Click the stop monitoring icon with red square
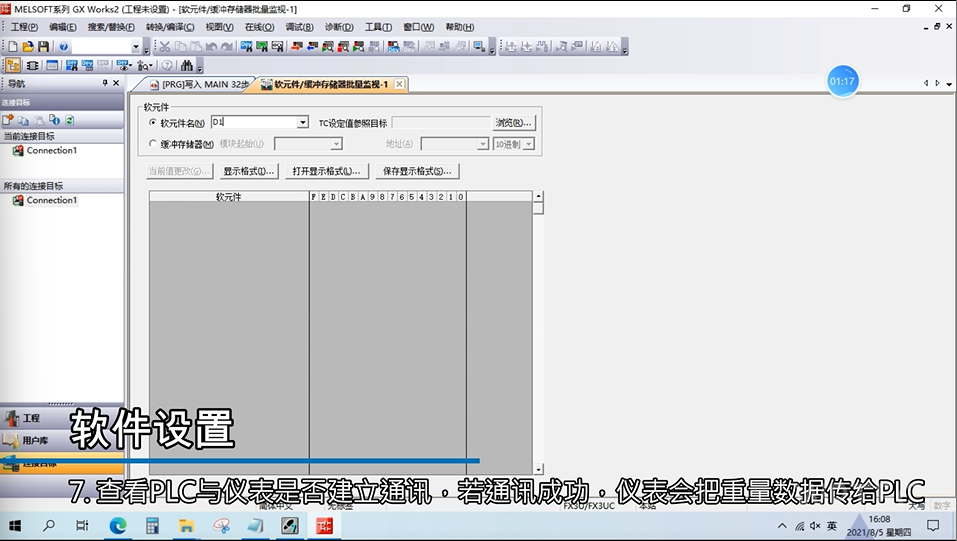This screenshot has width=957, height=541. [343, 46]
